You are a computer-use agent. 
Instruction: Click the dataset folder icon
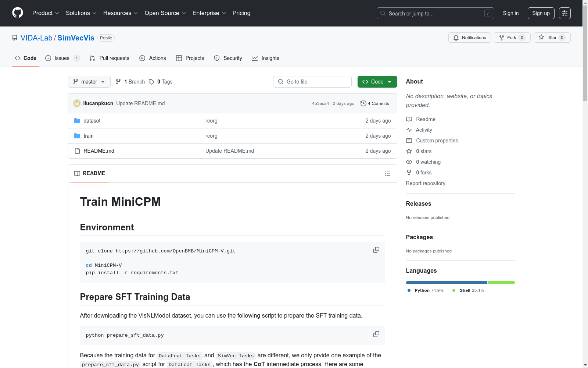point(77,121)
